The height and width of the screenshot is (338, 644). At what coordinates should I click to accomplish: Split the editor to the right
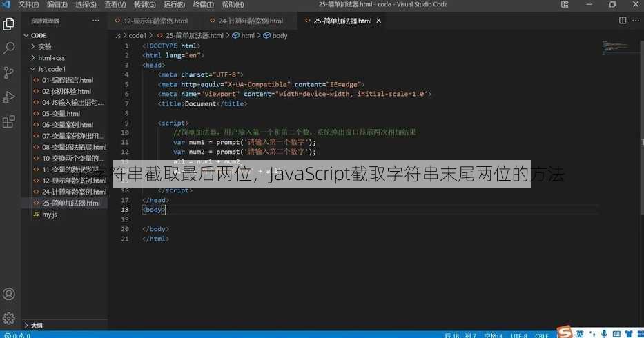click(x=623, y=21)
